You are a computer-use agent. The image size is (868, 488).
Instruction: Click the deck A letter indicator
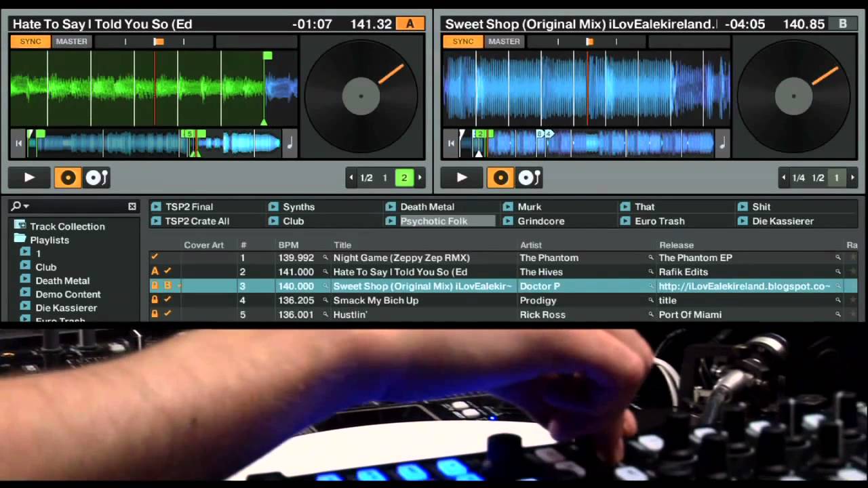(410, 24)
